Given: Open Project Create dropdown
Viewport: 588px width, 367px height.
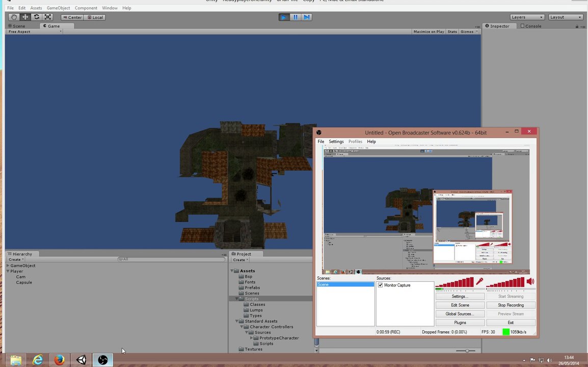Looking at the screenshot, I should [240, 259].
